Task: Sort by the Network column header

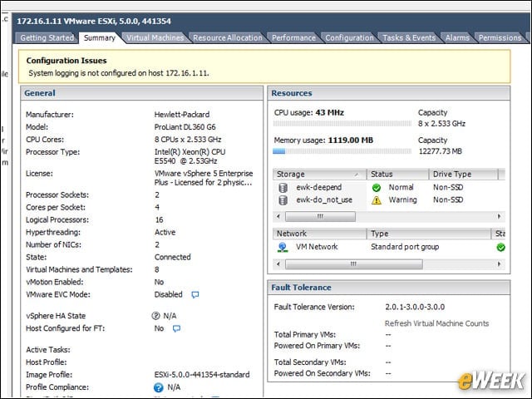Action: 319,234
